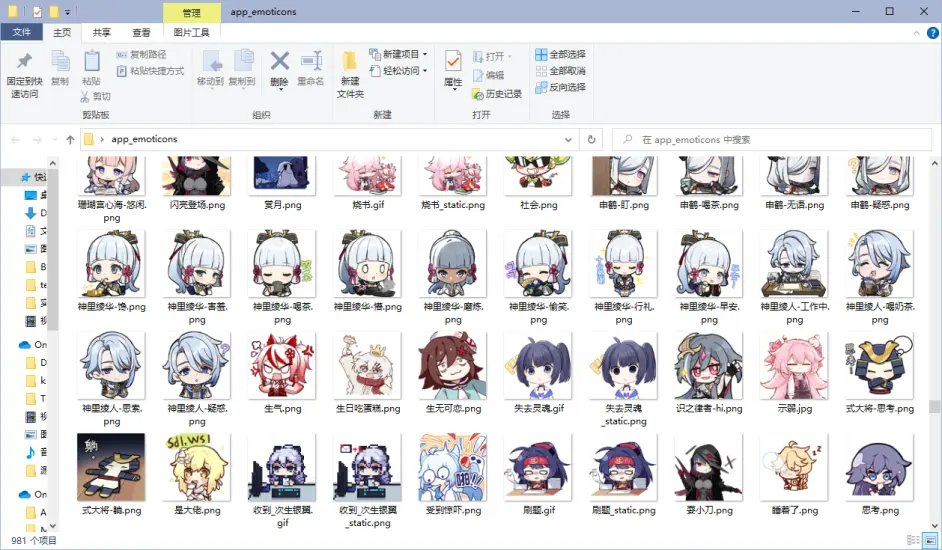Open New item (新建项目) dropdown

click(x=398, y=54)
